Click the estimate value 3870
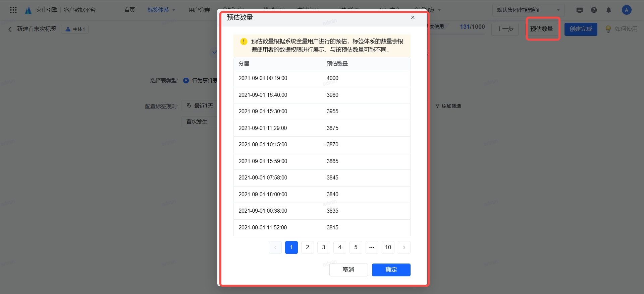The width and height of the screenshot is (644, 294). (332, 145)
